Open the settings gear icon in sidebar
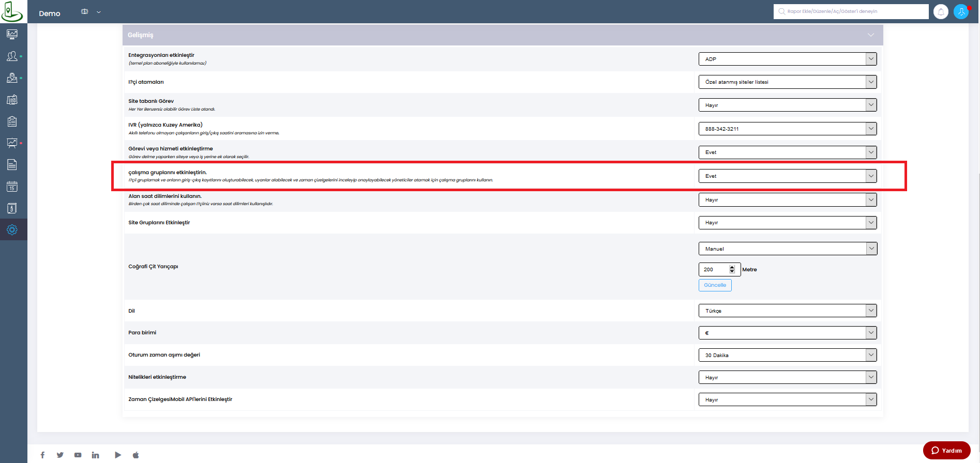The width and height of the screenshot is (980, 463). pyautogui.click(x=12, y=229)
